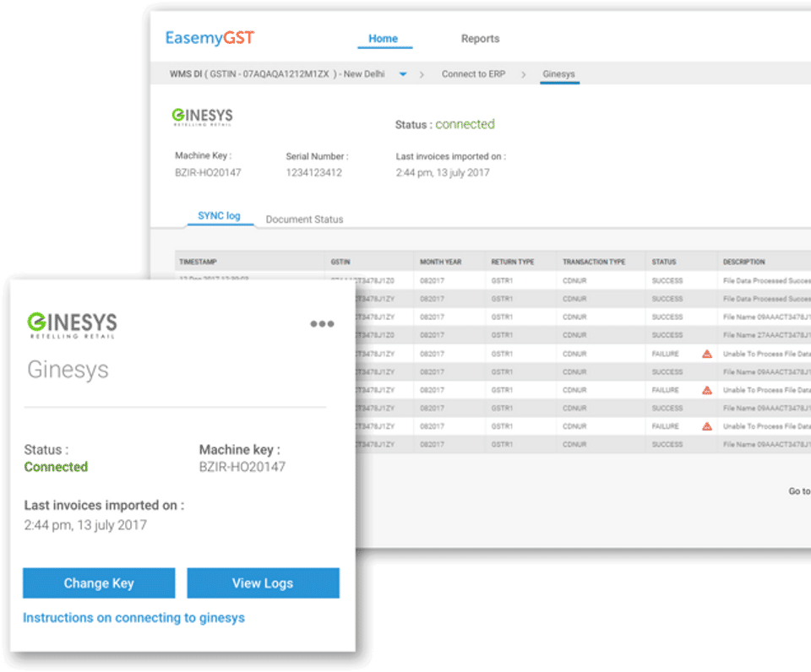The height and width of the screenshot is (672, 811).
Task: Click chevron before Ginesys breadcrumb
Action: pos(524,74)
